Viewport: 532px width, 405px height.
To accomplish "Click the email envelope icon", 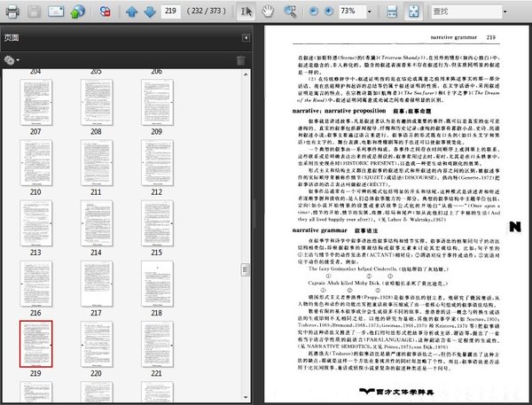I will [56, 12].
